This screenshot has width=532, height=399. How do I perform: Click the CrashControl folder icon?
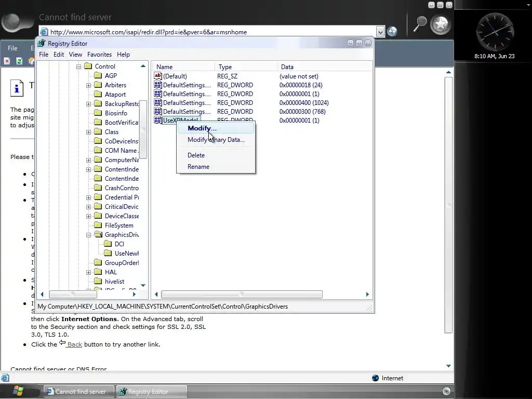(98, 188)
